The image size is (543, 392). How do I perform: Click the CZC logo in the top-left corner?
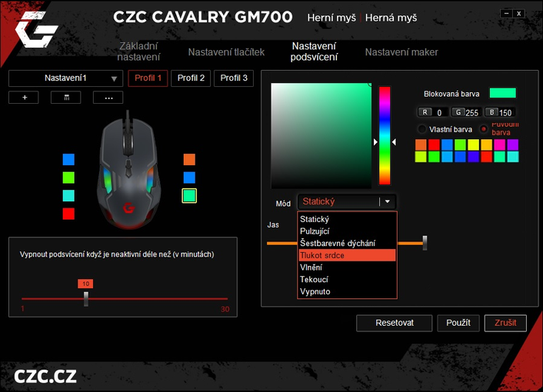coord(36,32)
